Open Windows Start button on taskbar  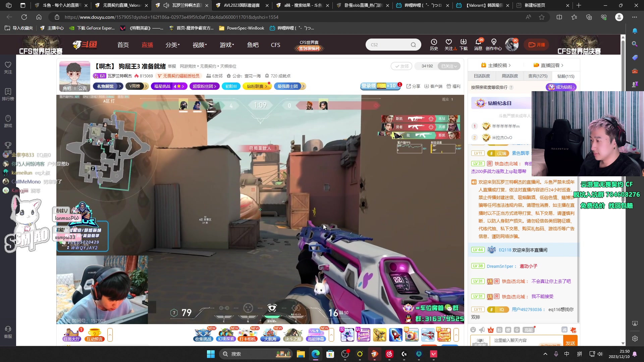click(x=211, y=354)
